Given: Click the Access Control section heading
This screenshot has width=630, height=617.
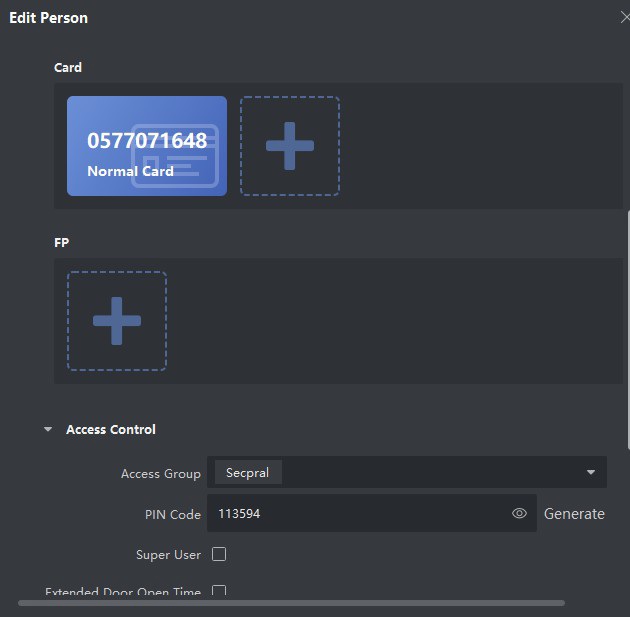Looking at the screenshot, I should click(111, 430).
